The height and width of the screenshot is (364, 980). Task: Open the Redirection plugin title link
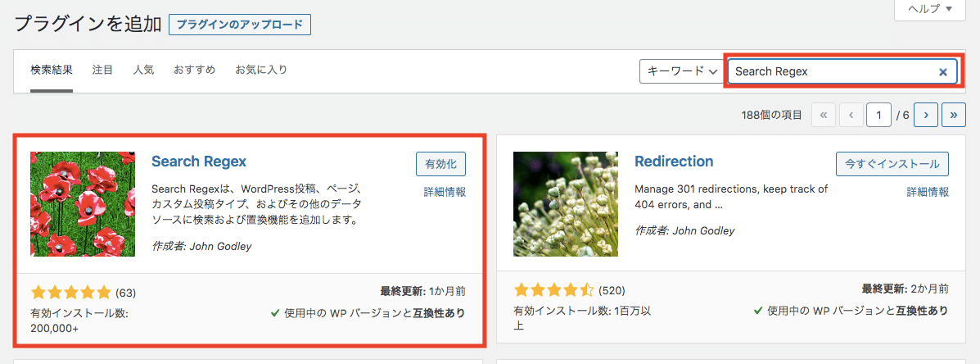point(674,162)
